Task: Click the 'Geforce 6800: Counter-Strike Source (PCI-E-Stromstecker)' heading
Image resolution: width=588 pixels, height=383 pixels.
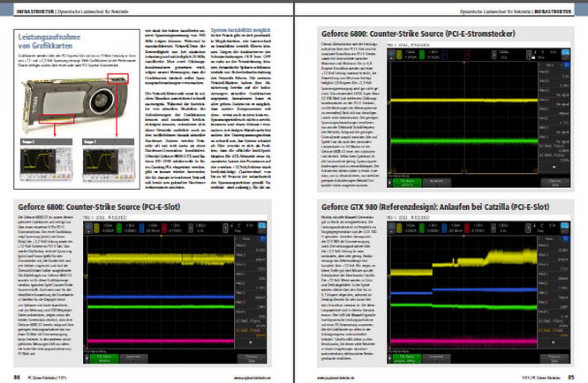Action: pyautogui.click(x=418, y=34)
